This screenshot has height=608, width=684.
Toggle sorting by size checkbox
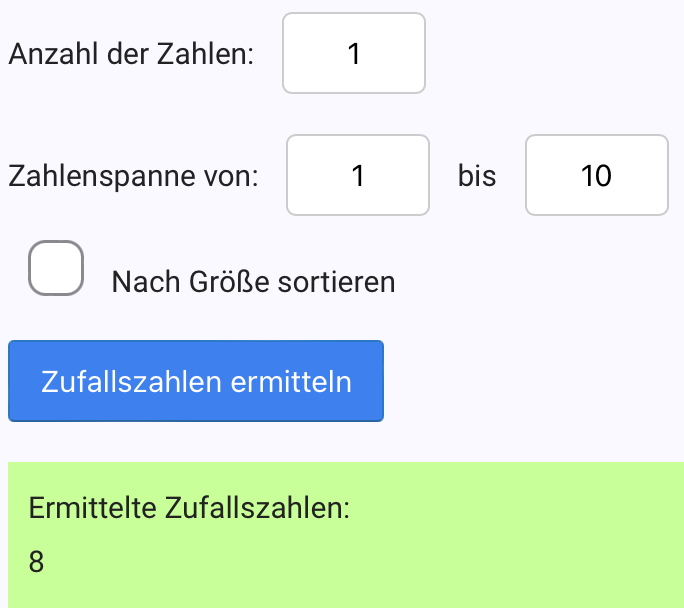coord(55,268)
